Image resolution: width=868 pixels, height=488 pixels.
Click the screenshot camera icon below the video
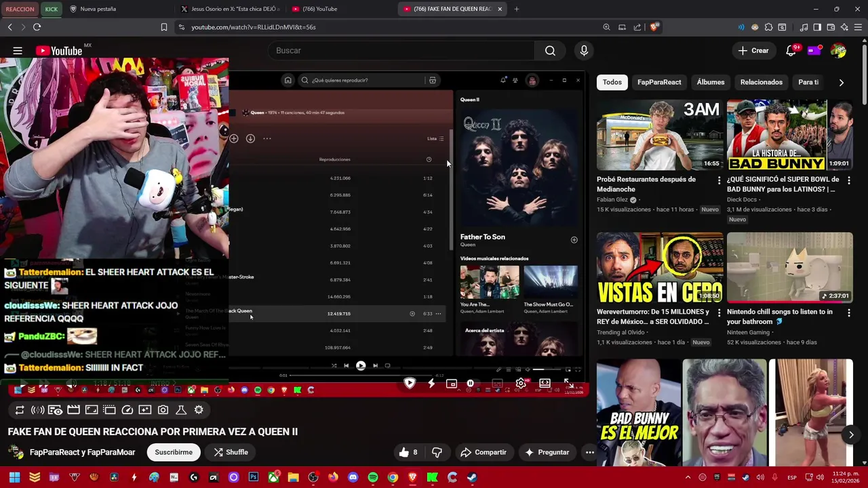pos(163,410)
